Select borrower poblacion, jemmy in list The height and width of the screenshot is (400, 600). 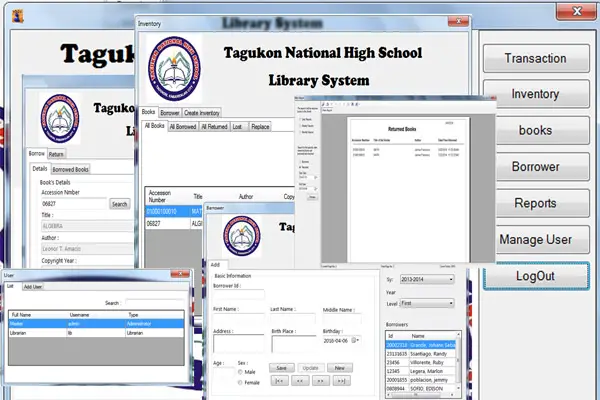[x=421, y=380]
